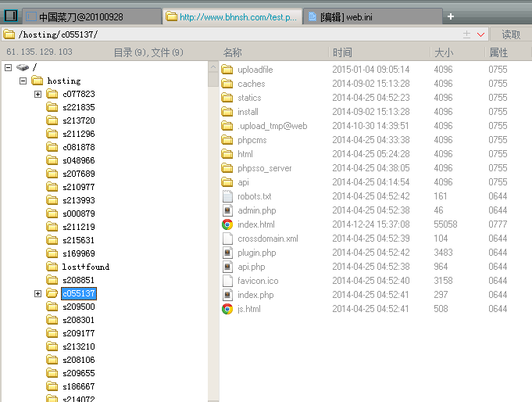Viewport: 532px width, 402px height.
Task: Click the 读取 button
Action: click(x=511, y=34)
